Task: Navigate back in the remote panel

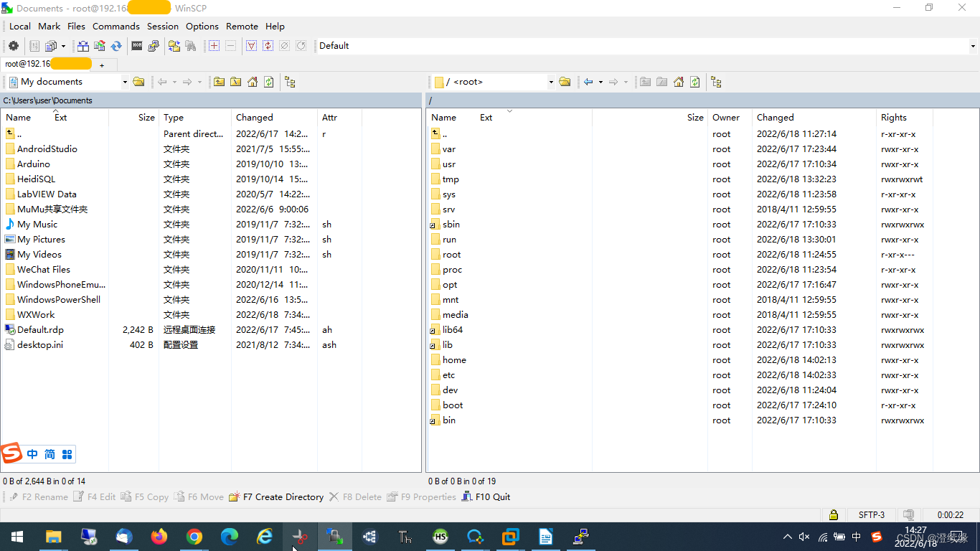Action: 588,82
